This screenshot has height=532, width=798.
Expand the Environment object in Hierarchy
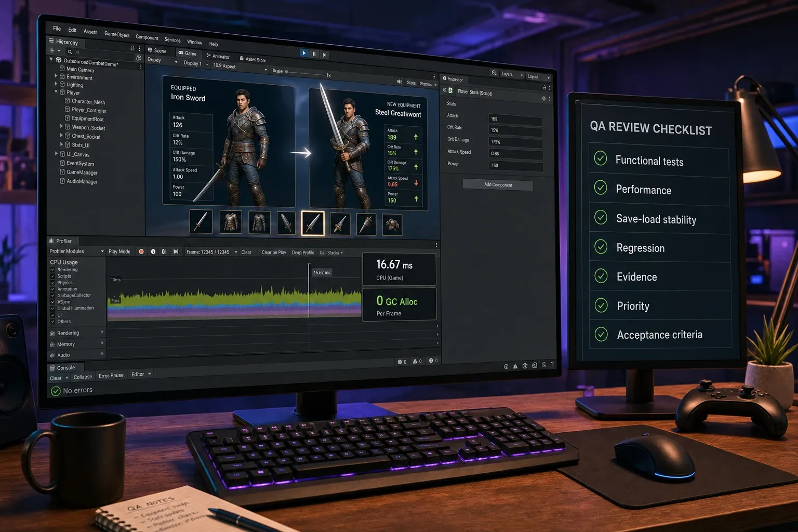tap(56, 76)
